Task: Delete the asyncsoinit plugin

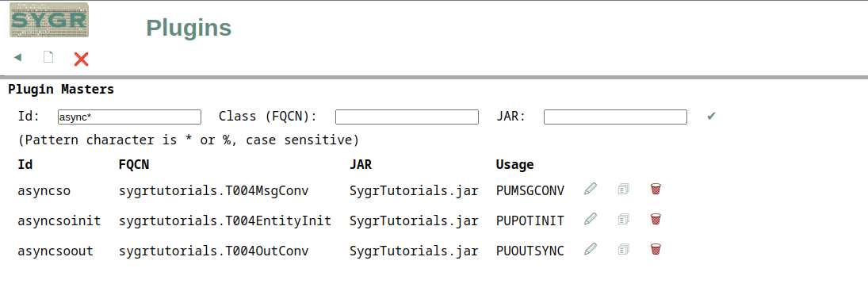Action: tap(656, 219)
